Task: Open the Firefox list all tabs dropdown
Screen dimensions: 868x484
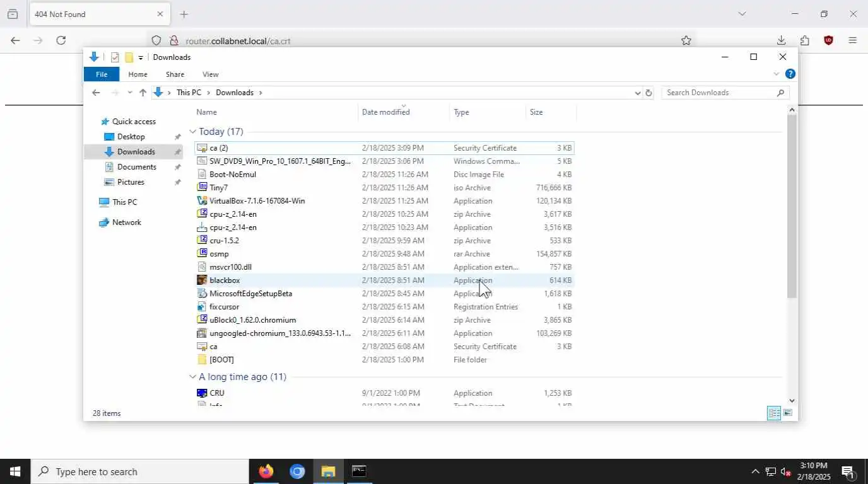Action: point(742,14)
